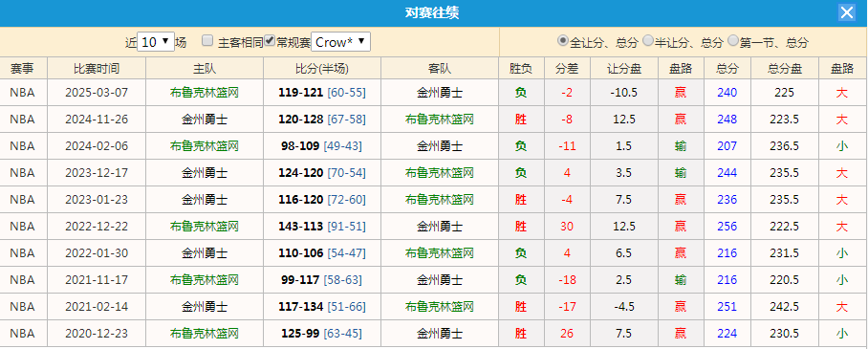Viewport: 868px width, 349px height.
Task: Click the total score 248
Action: (727, 120)
